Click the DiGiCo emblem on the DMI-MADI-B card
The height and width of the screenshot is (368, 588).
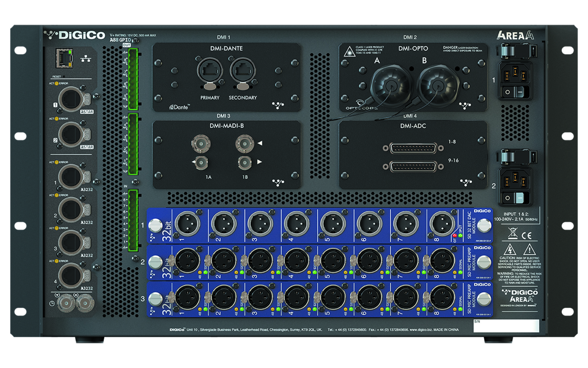pos(278,183)
